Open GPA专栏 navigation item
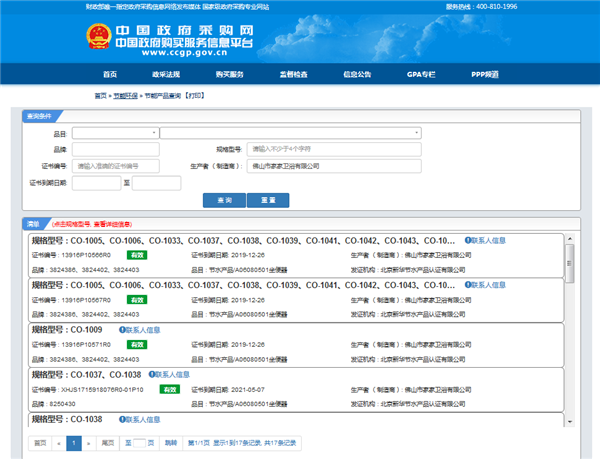 click(421, 74)
